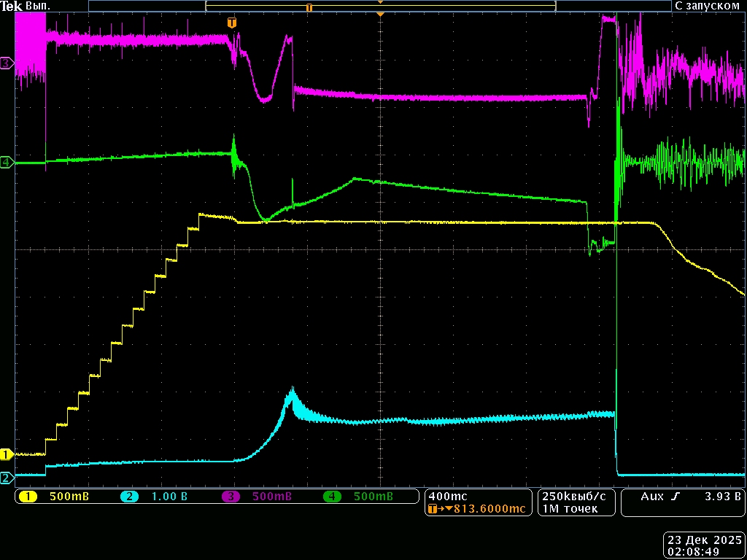This screenshot has height=560, width=747.
Task: Click the rising edge trigger slope icon
Action: pos(676,497)
